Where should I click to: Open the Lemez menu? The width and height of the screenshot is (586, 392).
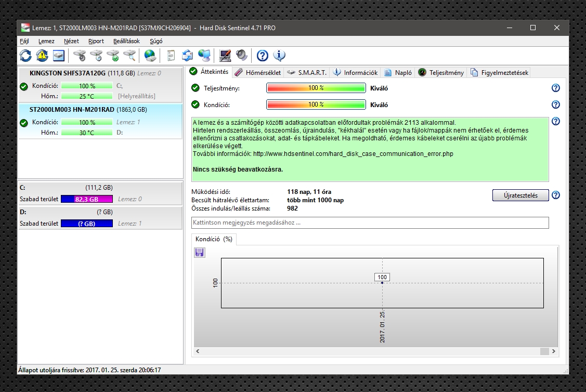click(x=46, y=41)
